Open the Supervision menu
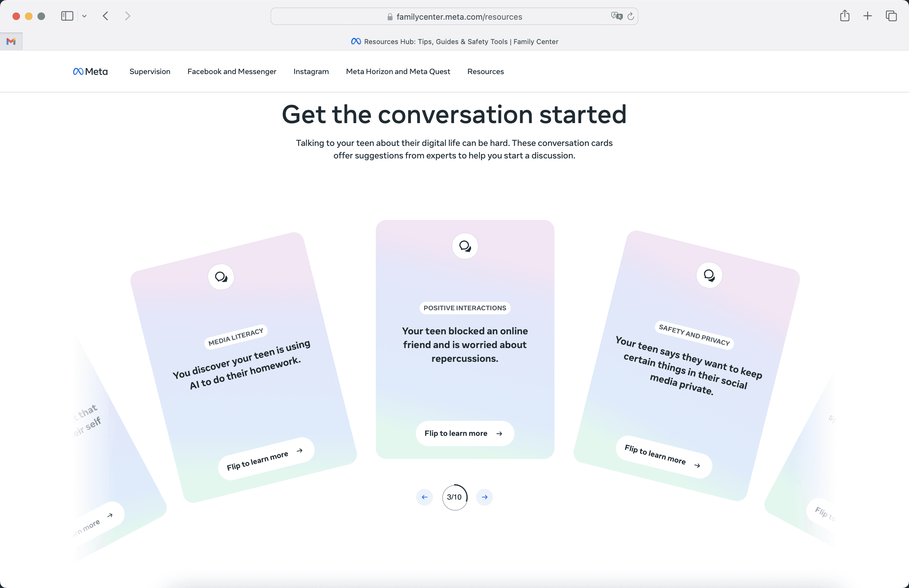 point(150,72)
